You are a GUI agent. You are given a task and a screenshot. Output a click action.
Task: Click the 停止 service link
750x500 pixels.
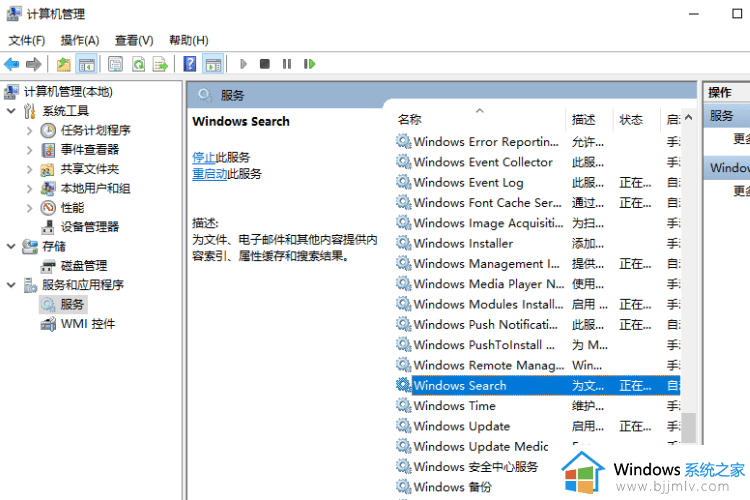[204, 157]
